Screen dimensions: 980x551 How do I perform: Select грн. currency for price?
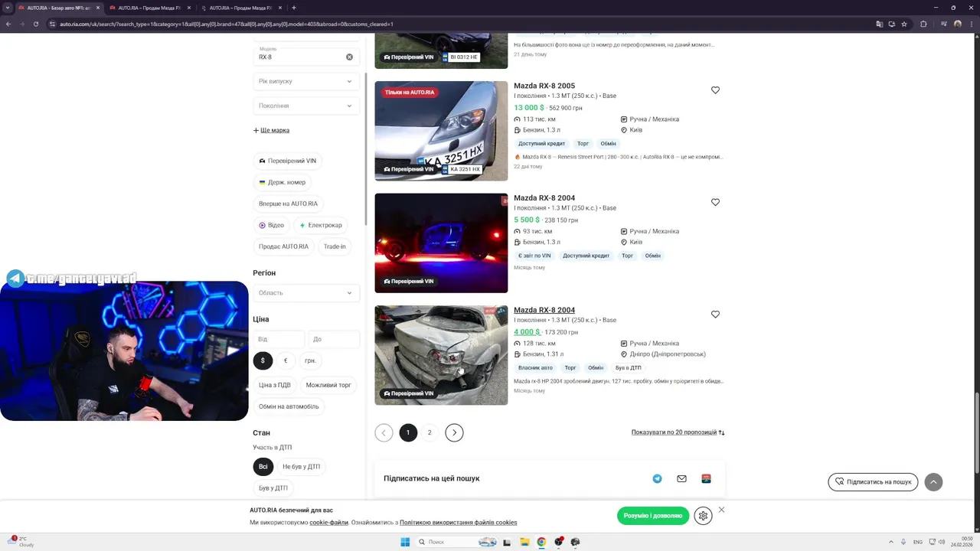pyautogui.click(x=310, y=360)
